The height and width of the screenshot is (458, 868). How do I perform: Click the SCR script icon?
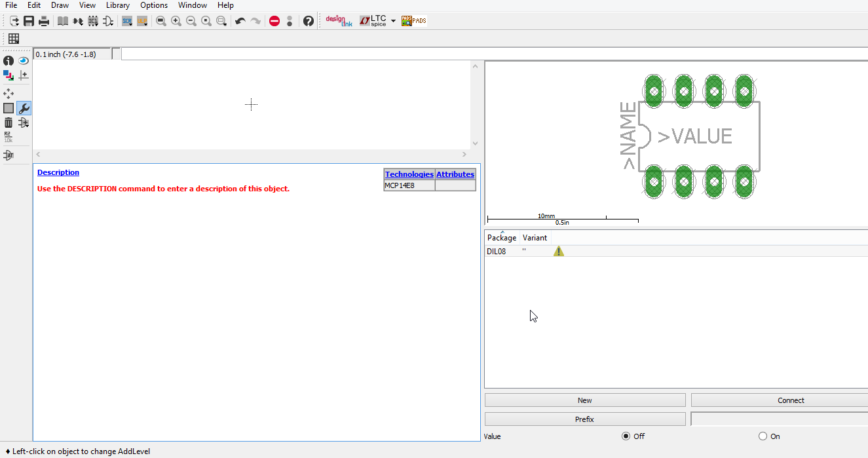(x=127, y=21)
